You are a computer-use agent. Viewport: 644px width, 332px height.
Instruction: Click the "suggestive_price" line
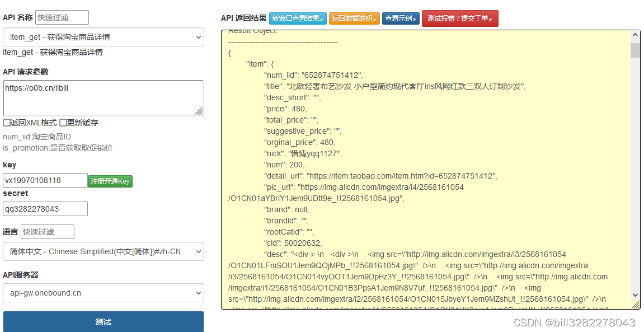pyautogui.click(x=303, y=132)
